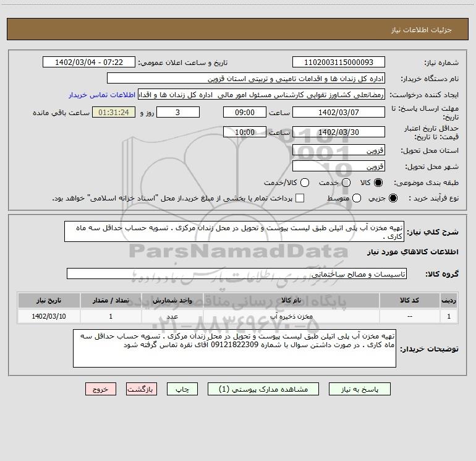Click the توضیحات خریدار text area
Screen dimensions: 476x461
point(234,348)
